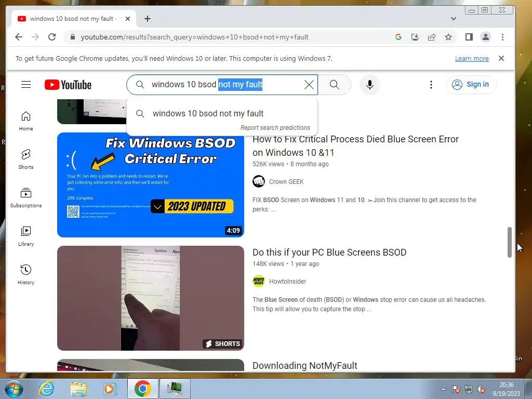Open Fix Windows BSOD Critical Error thumbnail
Screen dimensions: 532x399
(x=151, y=185)
